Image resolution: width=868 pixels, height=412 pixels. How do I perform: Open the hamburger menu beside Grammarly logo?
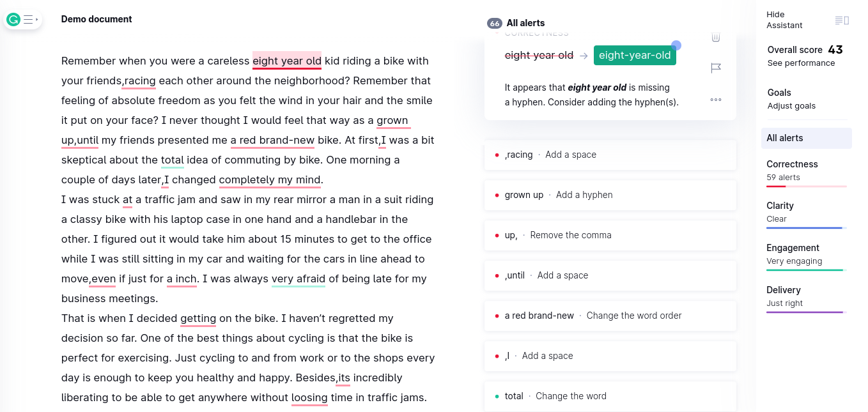point(28,20)
